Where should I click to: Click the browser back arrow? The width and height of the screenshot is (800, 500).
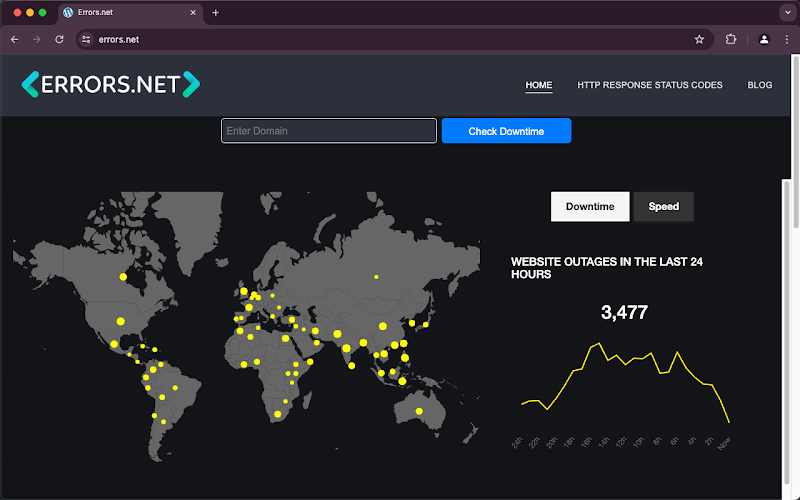click(x=14, y=39)
